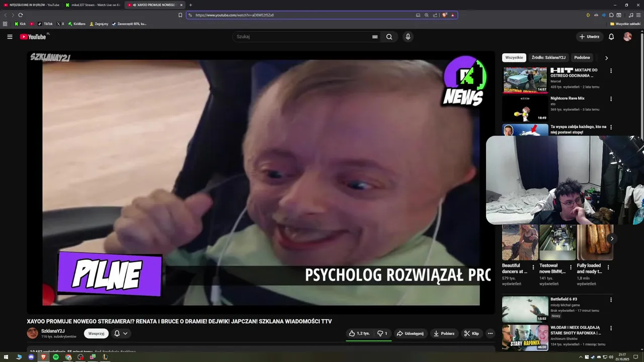Open options for HIT Mixtape video
The width and height of the screenshot is (644, 362).
pos(611,71)
